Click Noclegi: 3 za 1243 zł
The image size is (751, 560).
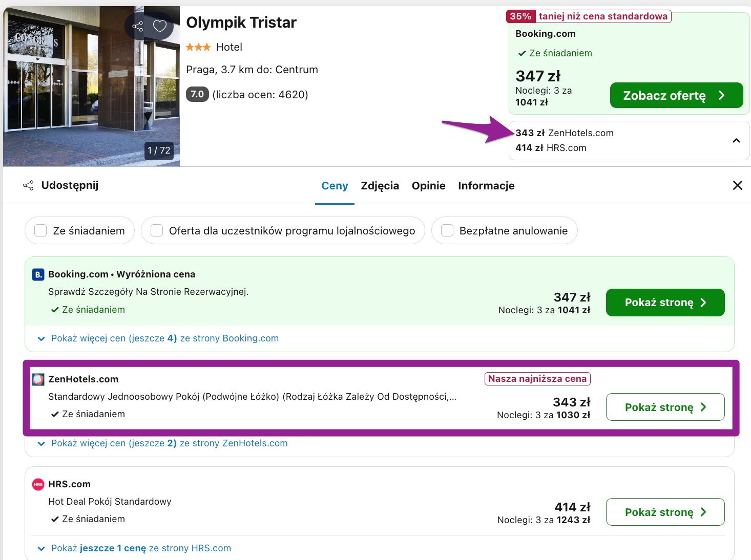(x=544, y=520)
